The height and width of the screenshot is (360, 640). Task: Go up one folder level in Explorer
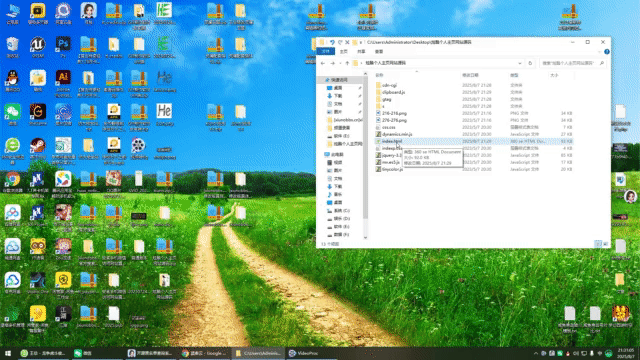point(347,63)
